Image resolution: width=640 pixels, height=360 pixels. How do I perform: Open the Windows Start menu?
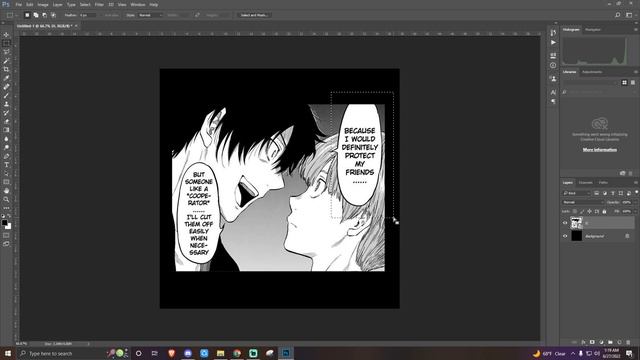coord(8,353)
